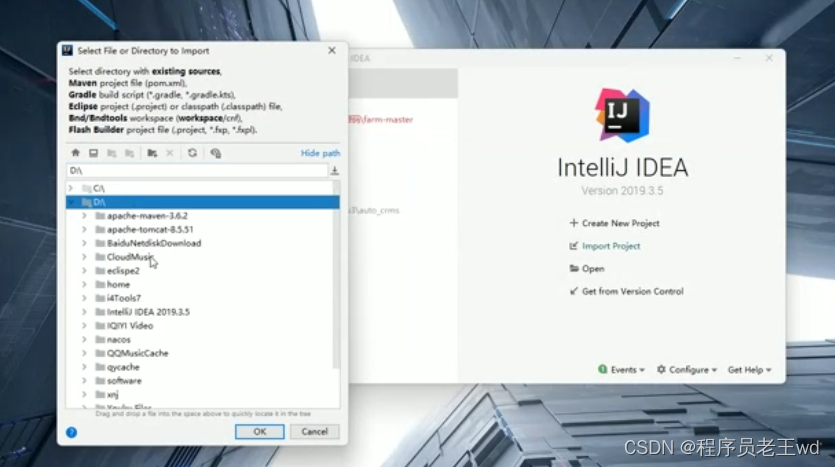Toggle show hidden files and directories
This screenshot has width=835, height=467.
tap(215, 153)
